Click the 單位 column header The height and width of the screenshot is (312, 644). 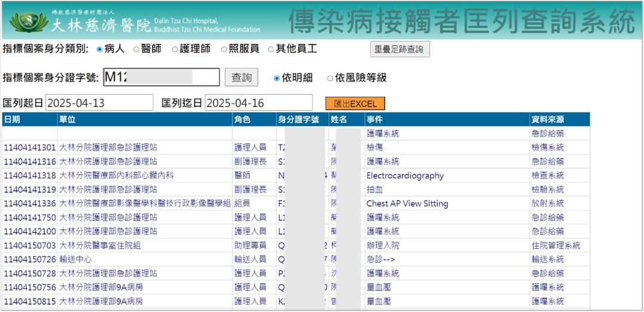tap(144, 119)
